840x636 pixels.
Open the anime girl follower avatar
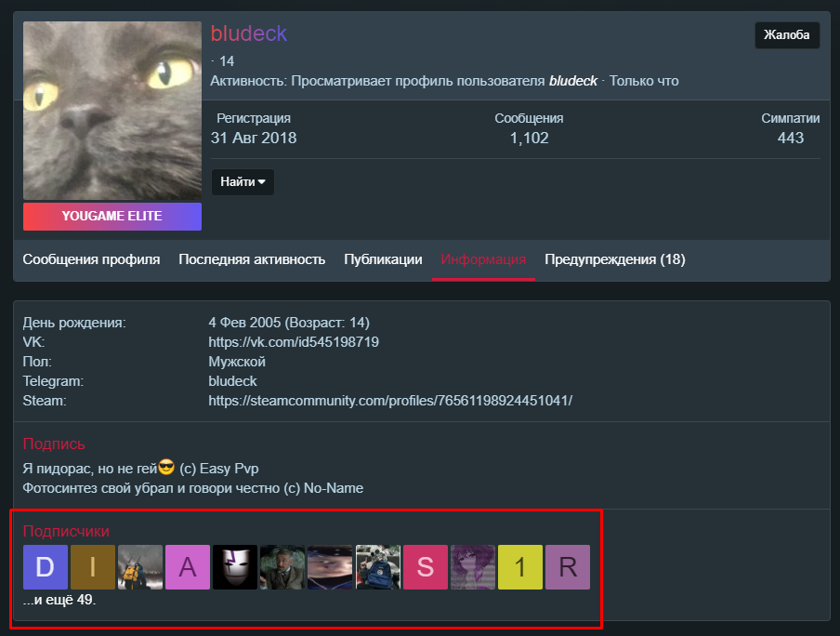click(472, 567)
